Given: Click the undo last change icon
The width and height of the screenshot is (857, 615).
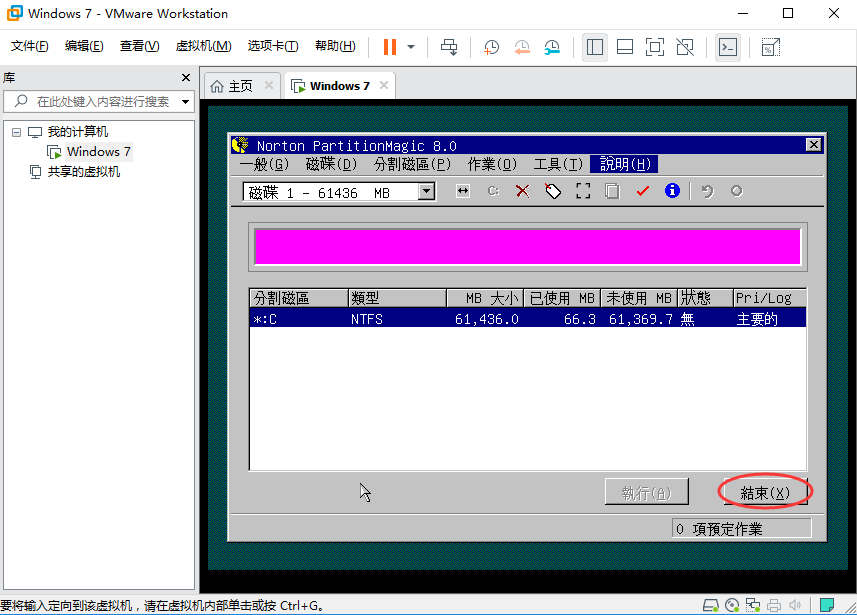Looking at the screenshot, I should coord(707,191).
